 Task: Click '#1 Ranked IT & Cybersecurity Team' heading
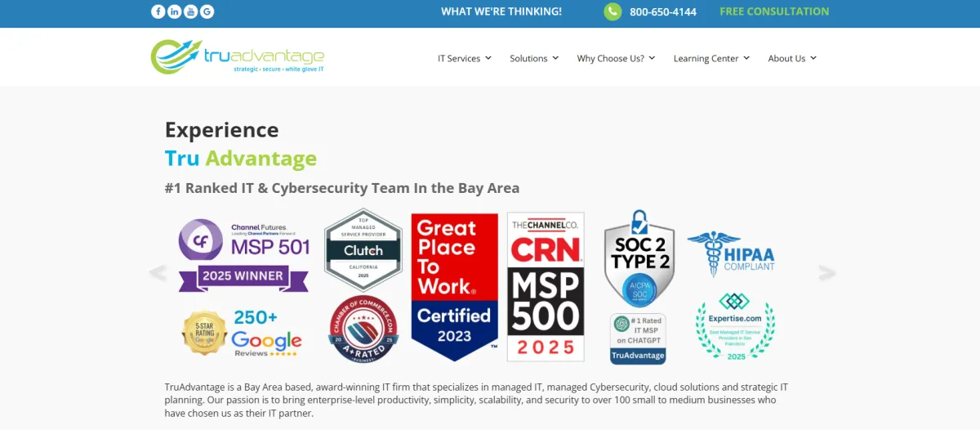(342, 188)
